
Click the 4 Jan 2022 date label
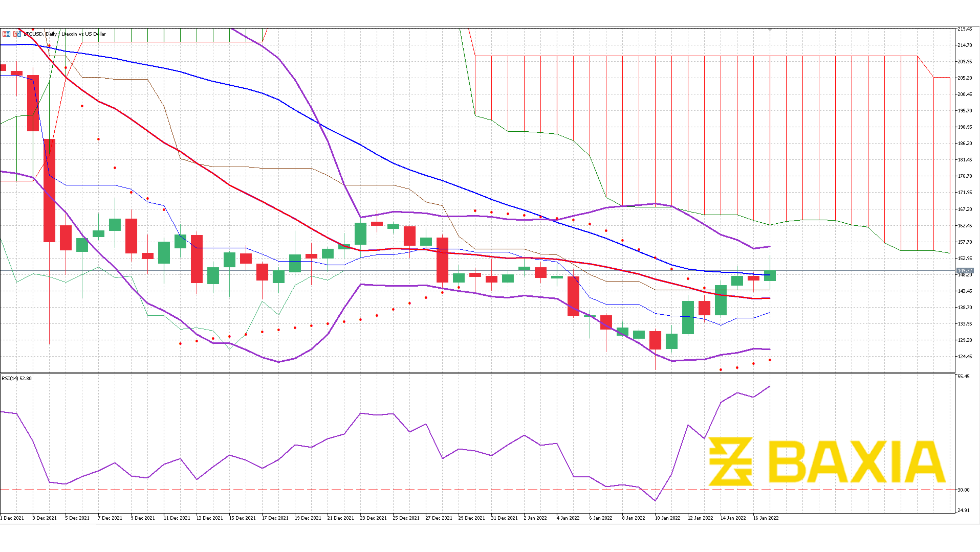568,518
